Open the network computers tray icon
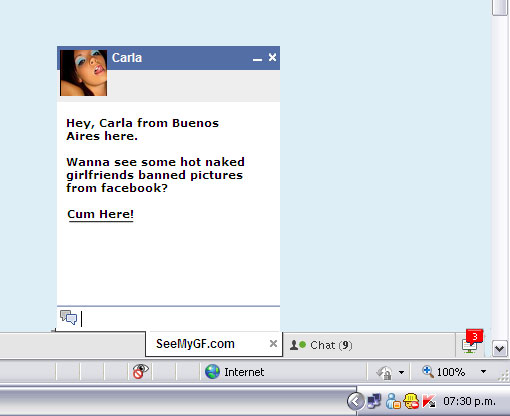 (x=374, y=401)
